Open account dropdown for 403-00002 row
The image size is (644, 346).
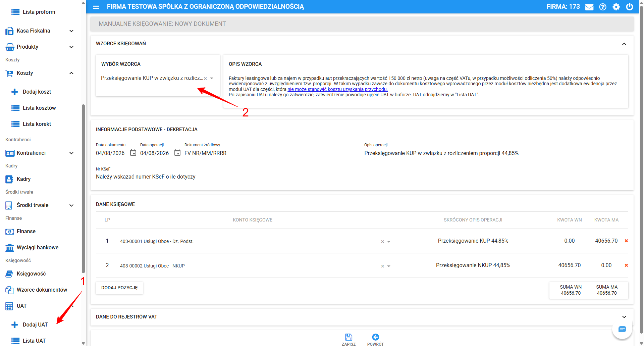tap(389, 266)
